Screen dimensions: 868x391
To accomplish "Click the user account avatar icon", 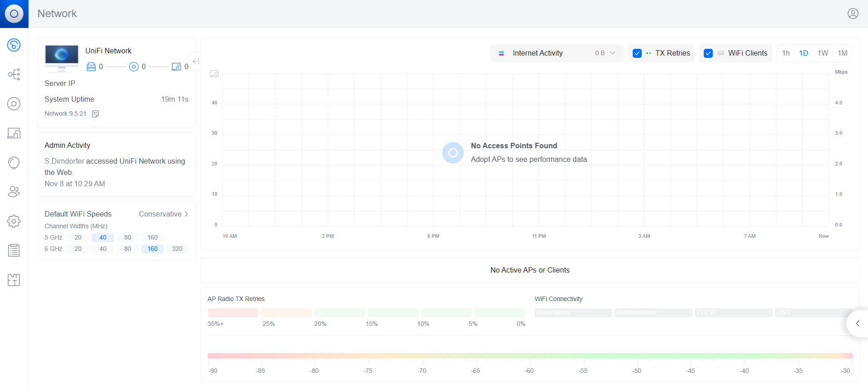I will click(x=853, y=14).
